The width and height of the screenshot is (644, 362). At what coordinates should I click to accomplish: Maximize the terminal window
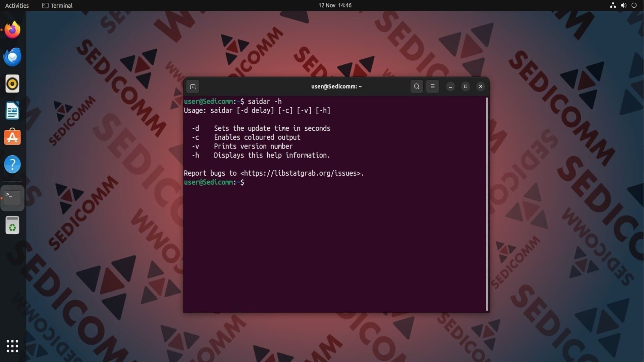[466, 86]
